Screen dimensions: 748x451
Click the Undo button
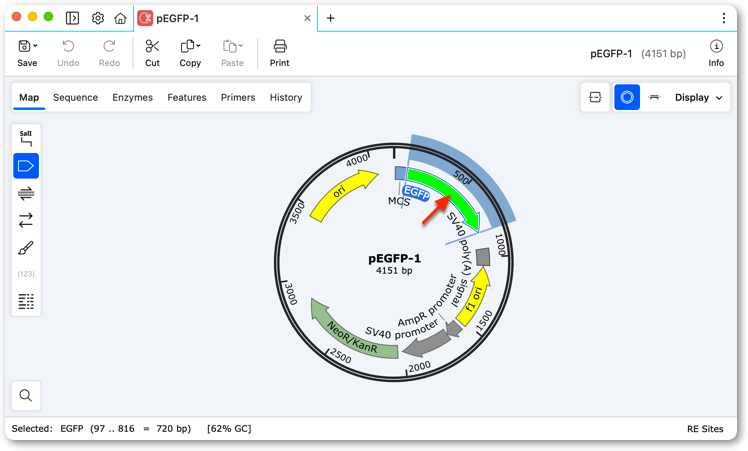(68, 53)
